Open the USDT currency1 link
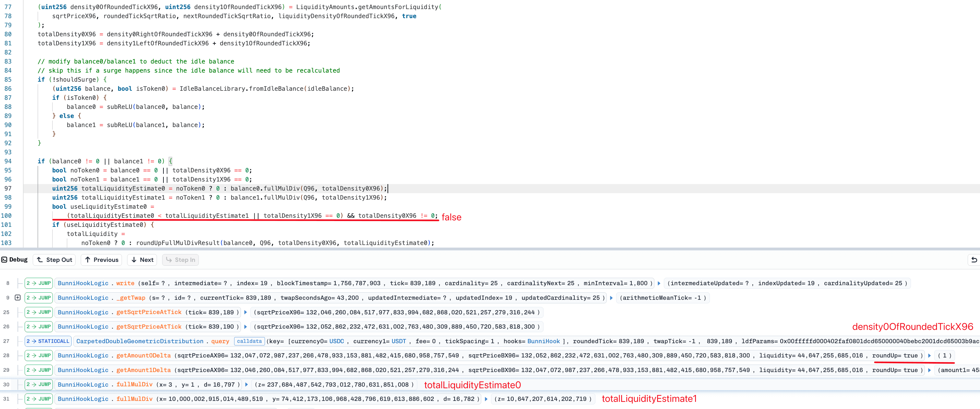 click(398, 341)
